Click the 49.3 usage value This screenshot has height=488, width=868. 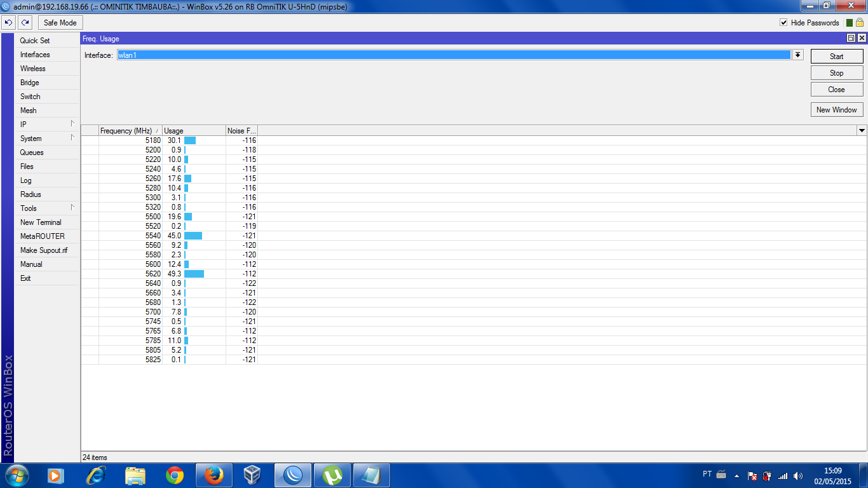174,274
